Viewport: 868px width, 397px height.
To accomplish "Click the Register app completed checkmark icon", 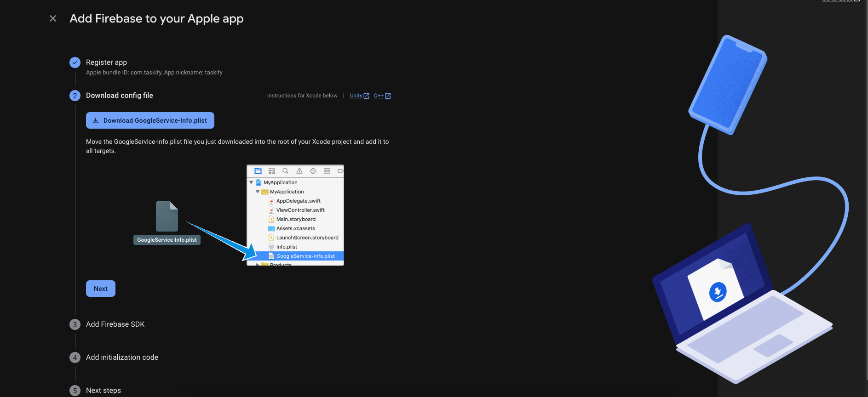I will [75, 62].
